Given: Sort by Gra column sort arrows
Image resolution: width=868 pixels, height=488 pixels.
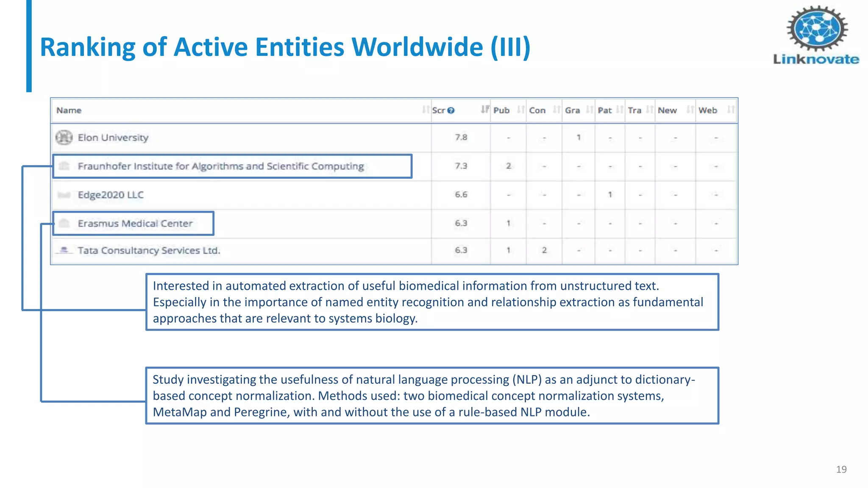Looking at the screenshot, I should point(590,110).
